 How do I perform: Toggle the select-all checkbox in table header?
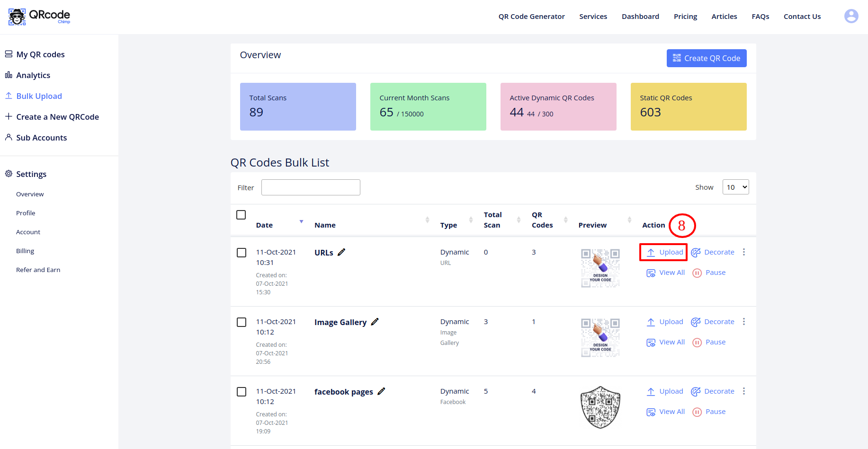click(241, 215)
